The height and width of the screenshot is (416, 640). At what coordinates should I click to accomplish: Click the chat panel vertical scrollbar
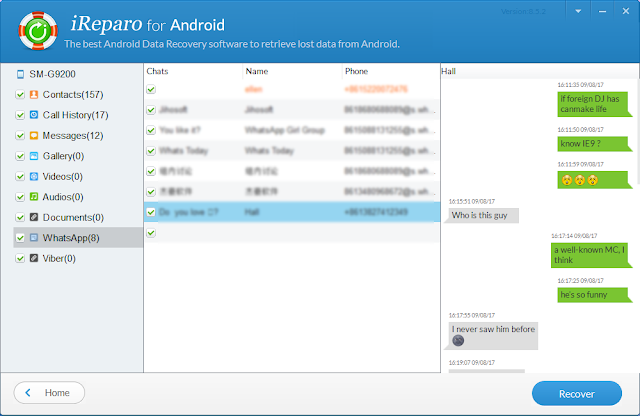638,131
